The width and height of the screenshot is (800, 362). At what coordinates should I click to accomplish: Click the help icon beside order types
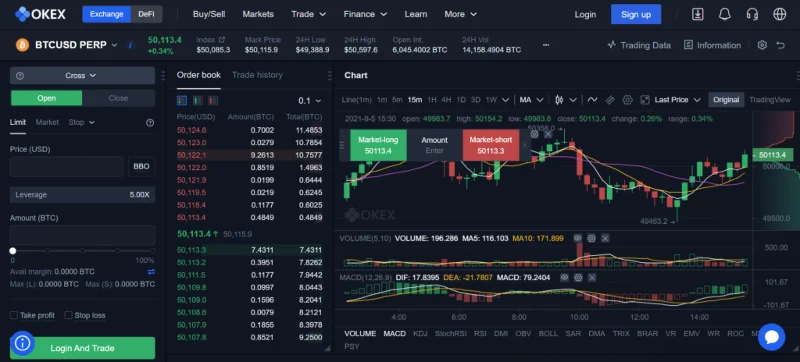(x=150, y=123)
